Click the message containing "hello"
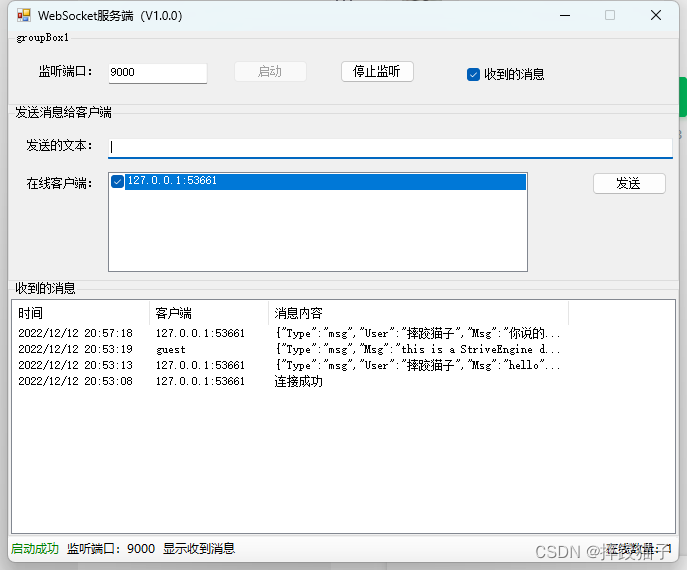The width and height of the screenshot is (687, 570). click(418, 365)
